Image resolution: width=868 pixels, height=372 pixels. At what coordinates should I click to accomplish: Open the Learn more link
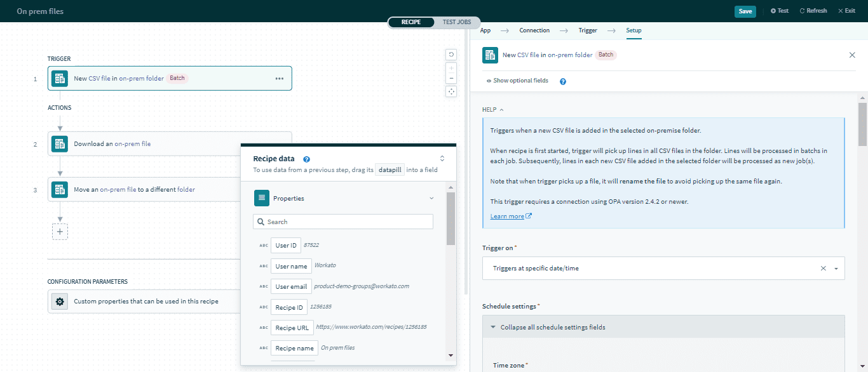pyautogui.click(x=506, y=216)
